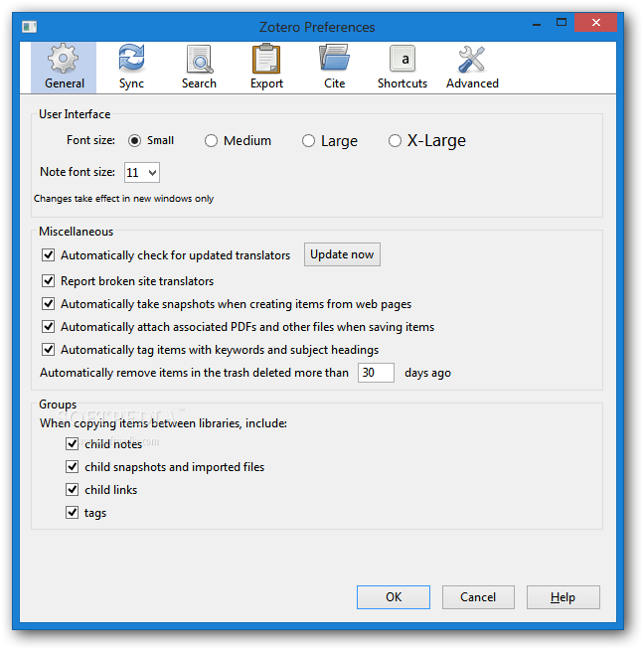Confirm preferences with OK
Image resolution: width=644 pixels, height=650 pixels.
[x=394, y=597]
